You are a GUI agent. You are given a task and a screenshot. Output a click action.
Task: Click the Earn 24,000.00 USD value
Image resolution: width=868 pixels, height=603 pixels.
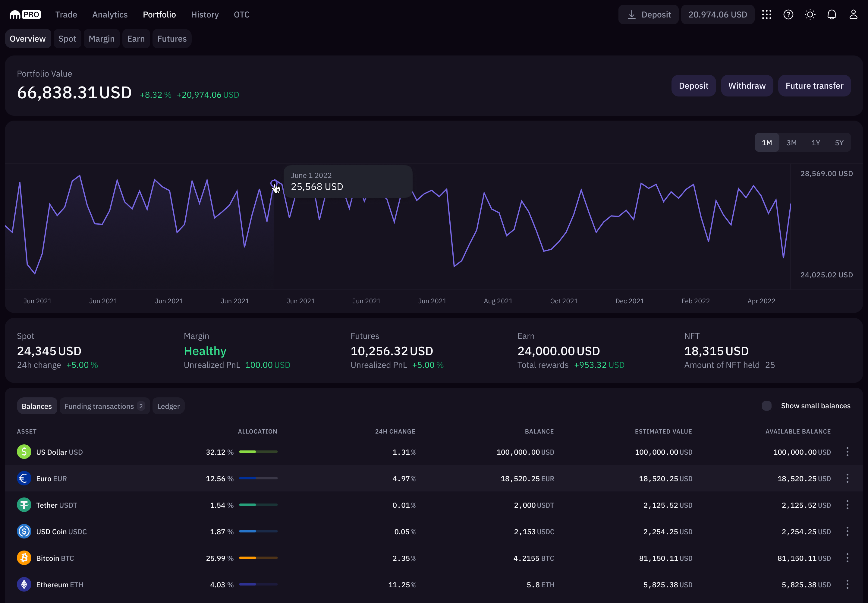tap(559, 351)
